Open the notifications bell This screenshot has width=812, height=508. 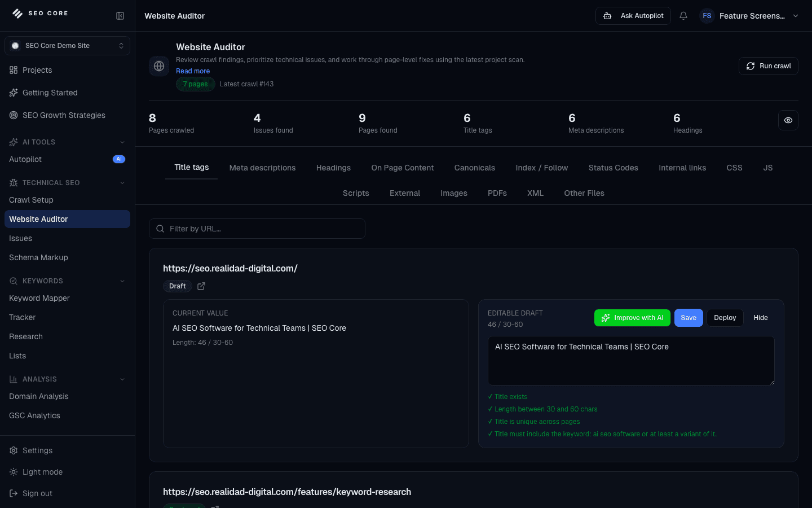pos(683,16)
